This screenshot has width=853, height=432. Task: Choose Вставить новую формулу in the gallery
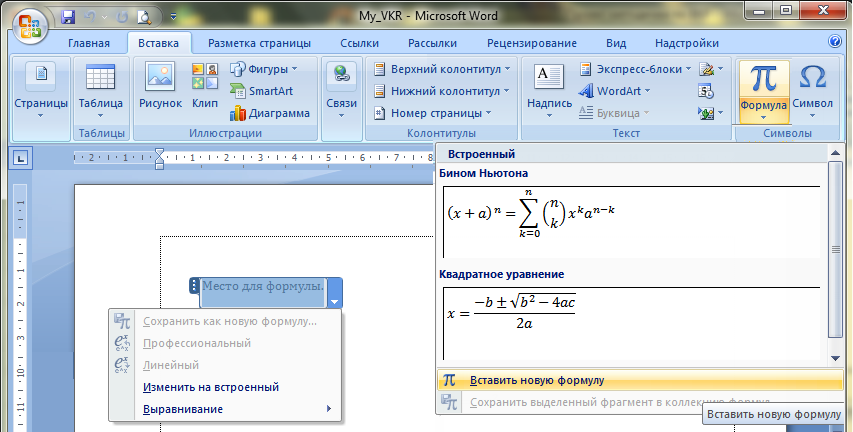(x=640, y=380)
